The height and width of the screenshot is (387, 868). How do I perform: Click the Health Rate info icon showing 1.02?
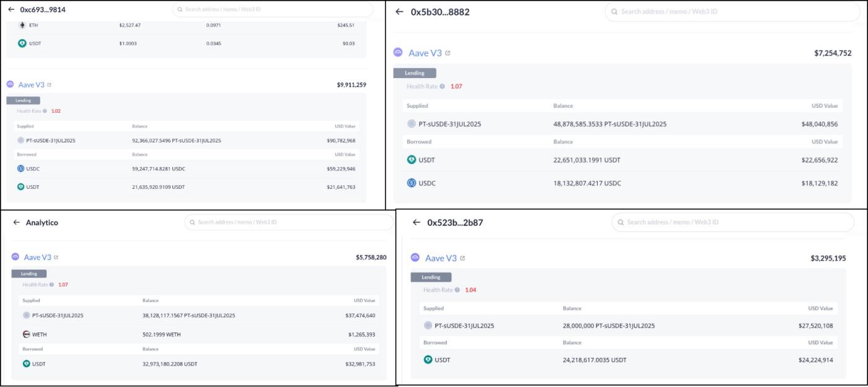click(x=44, y=111)
